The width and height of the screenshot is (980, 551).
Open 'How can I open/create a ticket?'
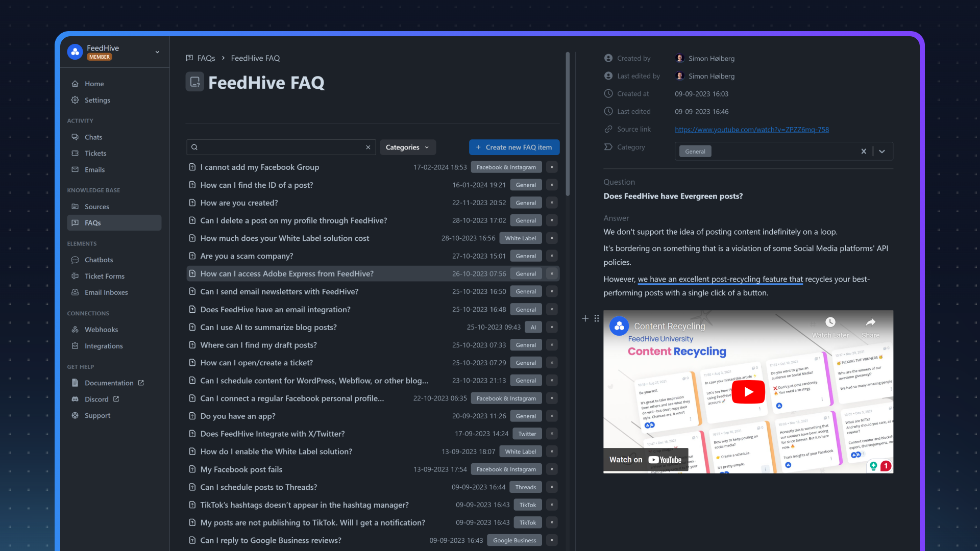point(256,363)
